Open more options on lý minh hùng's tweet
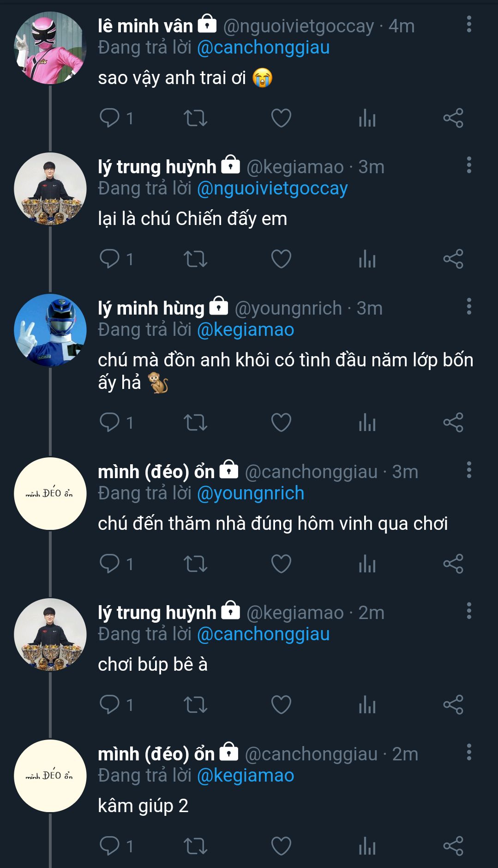The image size is (498, 868). (x=469, y=306)
